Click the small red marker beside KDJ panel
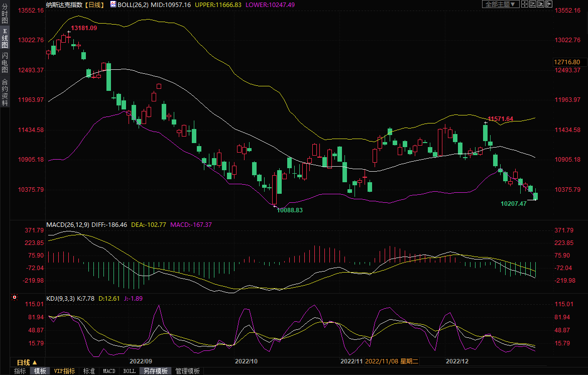588x375 pixels. tap(14, 298)
